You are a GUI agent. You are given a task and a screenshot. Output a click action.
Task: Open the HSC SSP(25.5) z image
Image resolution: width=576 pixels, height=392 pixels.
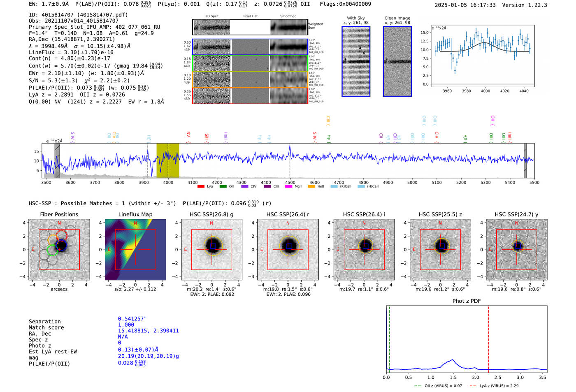coord(440,250)
